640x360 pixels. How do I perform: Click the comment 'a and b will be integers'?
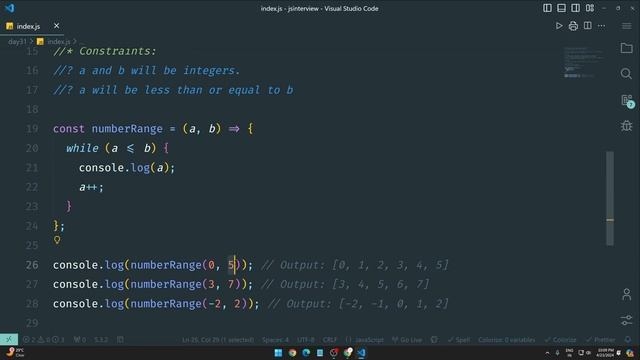point(147,70)
